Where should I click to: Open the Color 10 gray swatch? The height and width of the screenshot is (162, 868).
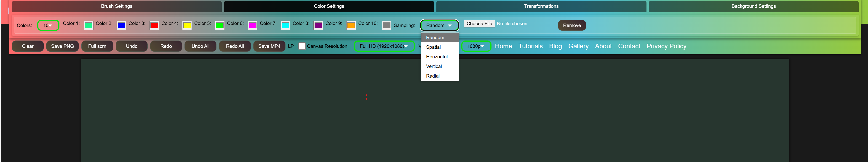pyautogui.click(x=387, y=25)
